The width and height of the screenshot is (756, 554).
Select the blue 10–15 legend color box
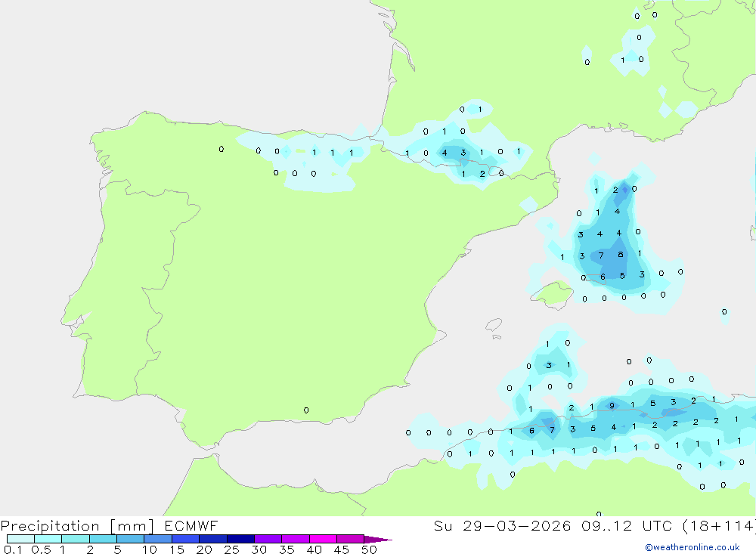pos(158,539)
